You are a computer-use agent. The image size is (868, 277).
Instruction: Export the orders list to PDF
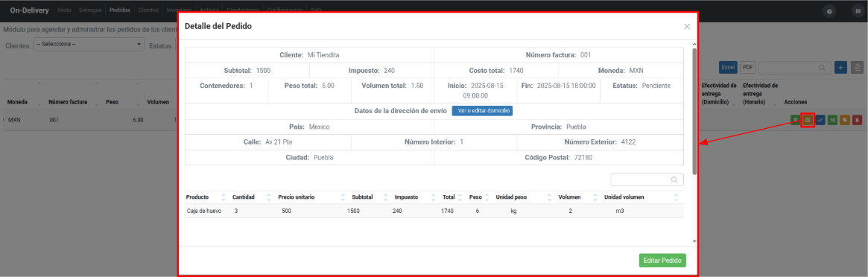coord(748,67)
